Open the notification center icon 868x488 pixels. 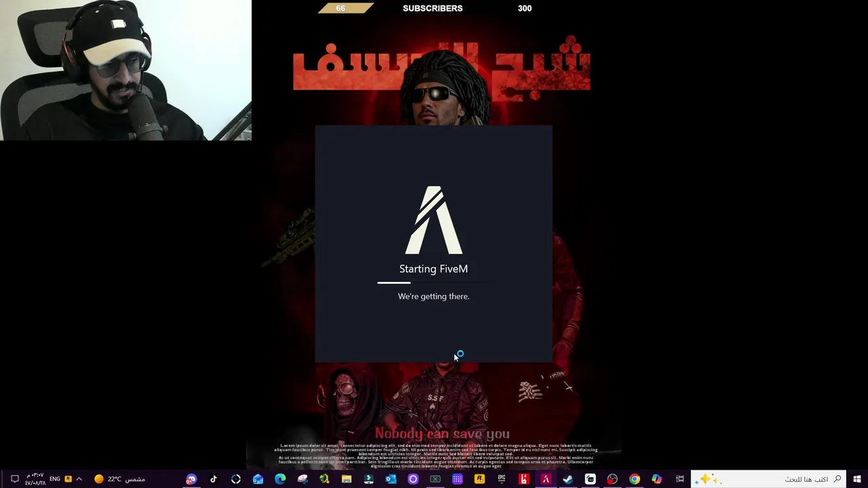tap(14, 479)
